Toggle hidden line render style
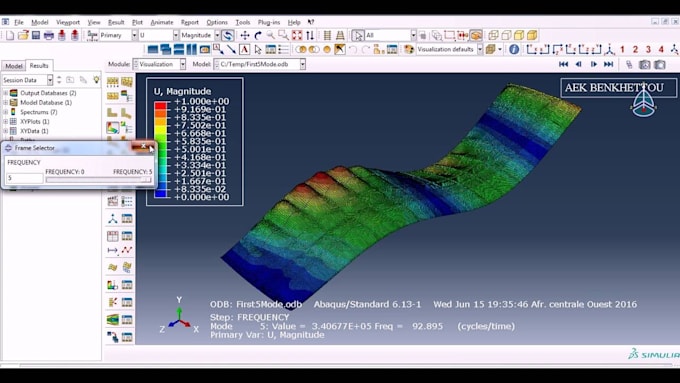680x383 pixels. pos(506,35)
